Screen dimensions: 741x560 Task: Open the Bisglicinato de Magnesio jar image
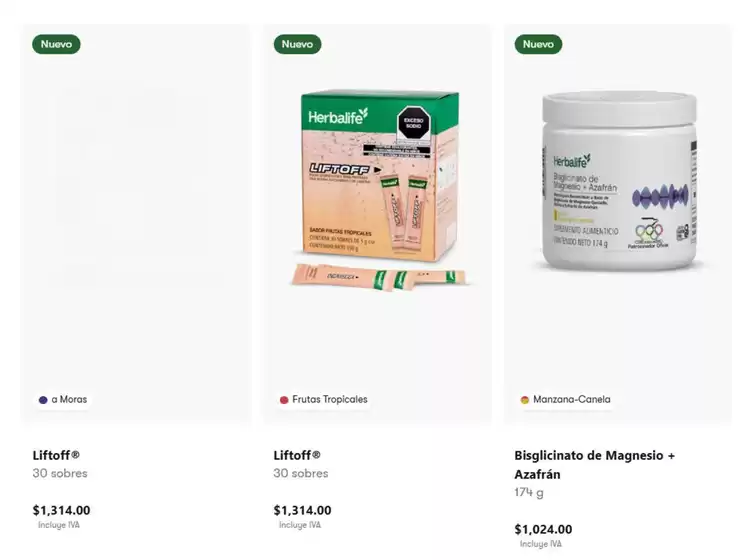point(619,181)
